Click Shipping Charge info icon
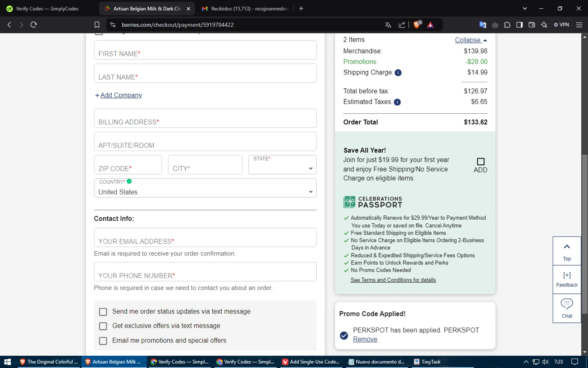 (x=398, y=73)
